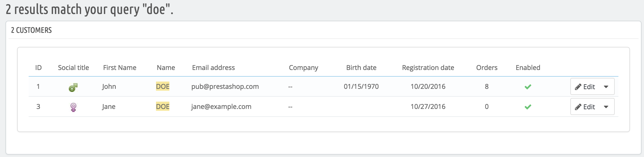Expand the actions dropdown for Jane Doe
Image resolution: width=644 pixels, height=157 pixels.
tap(606, 107)
